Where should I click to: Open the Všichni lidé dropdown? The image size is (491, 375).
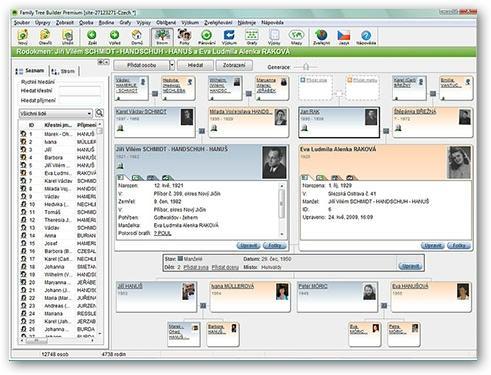(56, 114)
